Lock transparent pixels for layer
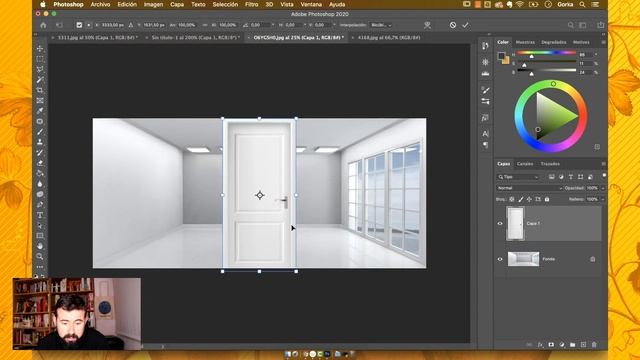The height and width of the screenshot is (360, 640). 512,199
